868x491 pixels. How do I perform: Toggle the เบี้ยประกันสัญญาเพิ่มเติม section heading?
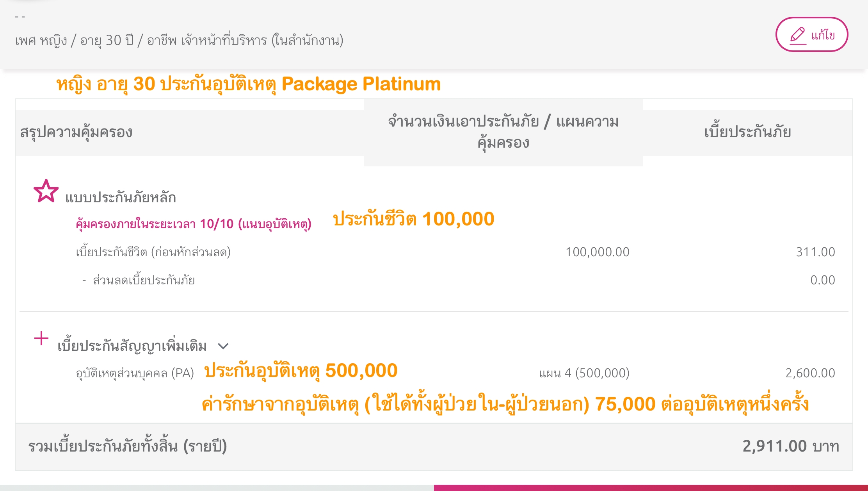(x=132, y=346)
